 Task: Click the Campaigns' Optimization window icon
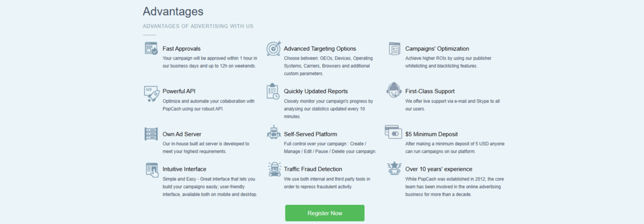[395, 48]
